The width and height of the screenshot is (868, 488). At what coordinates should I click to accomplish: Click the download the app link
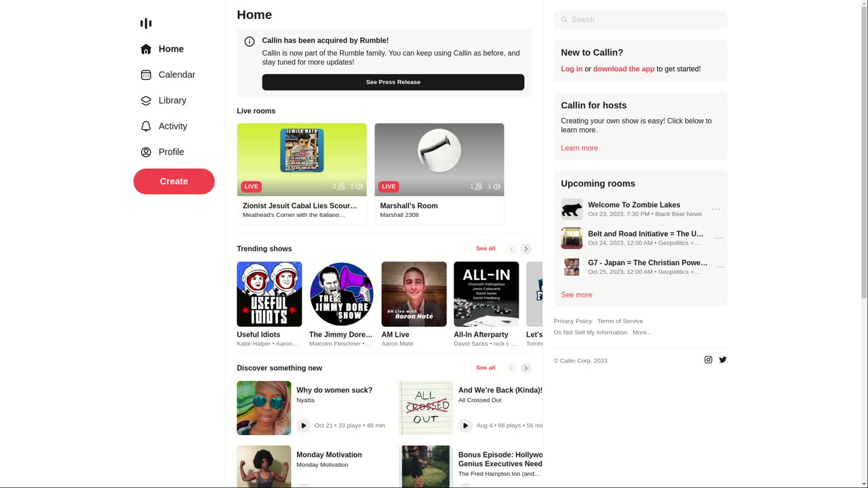coord(624,69)
